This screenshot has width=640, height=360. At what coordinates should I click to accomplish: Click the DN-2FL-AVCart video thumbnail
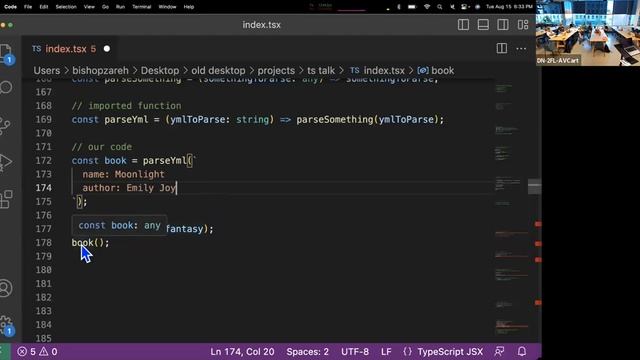click(588, 33)
